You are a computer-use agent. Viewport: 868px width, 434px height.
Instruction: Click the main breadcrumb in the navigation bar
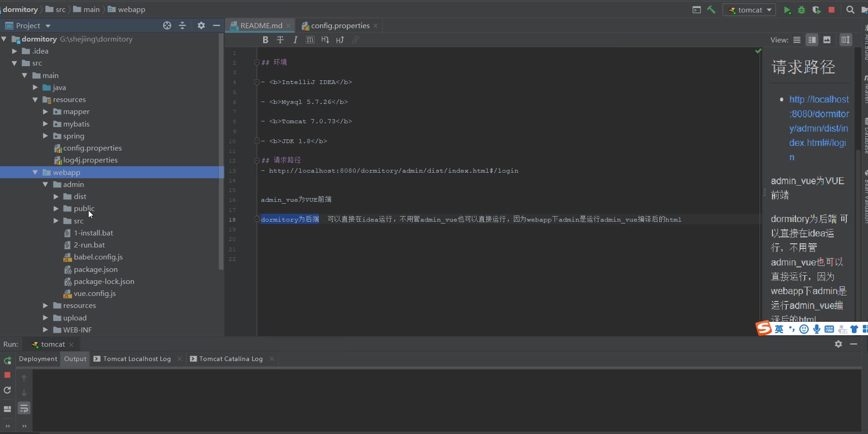point(86,9)
